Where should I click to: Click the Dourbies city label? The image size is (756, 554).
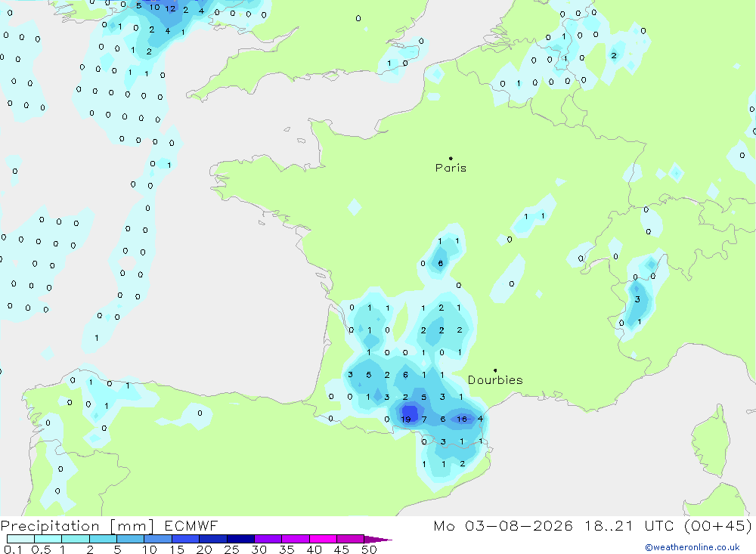pos(495,380)
